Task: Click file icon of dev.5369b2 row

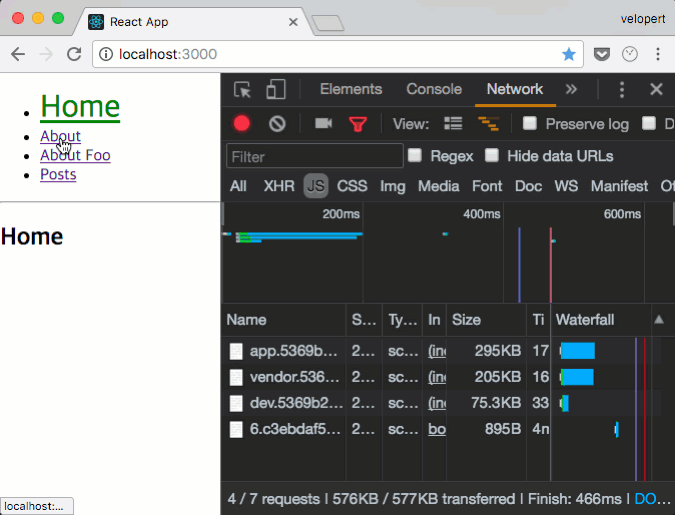Action: (x=236, y=403)
